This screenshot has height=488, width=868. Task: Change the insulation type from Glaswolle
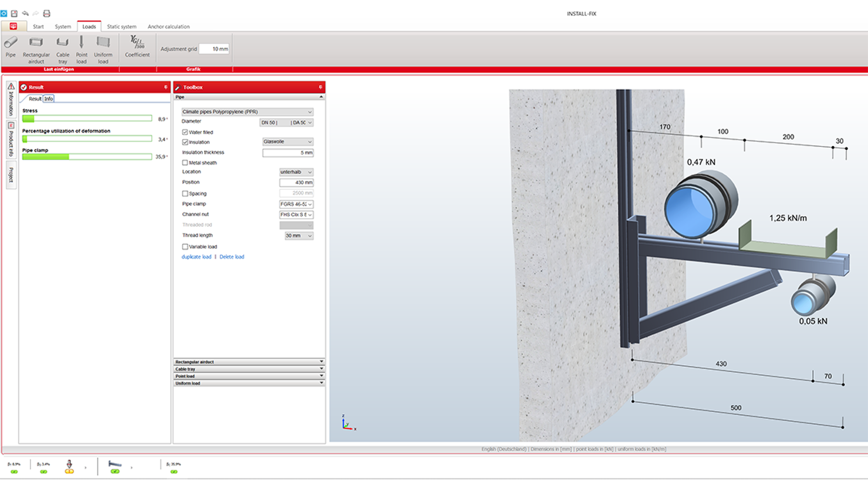click(x=287, y=142)
